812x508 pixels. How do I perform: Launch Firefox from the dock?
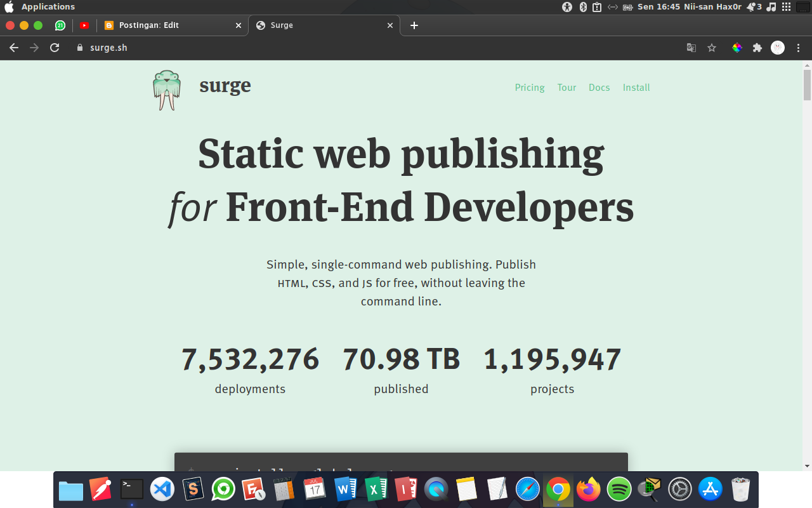pos(589,490)
